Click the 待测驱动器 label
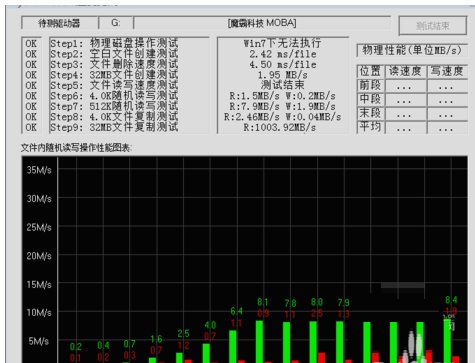 point(59,23)
